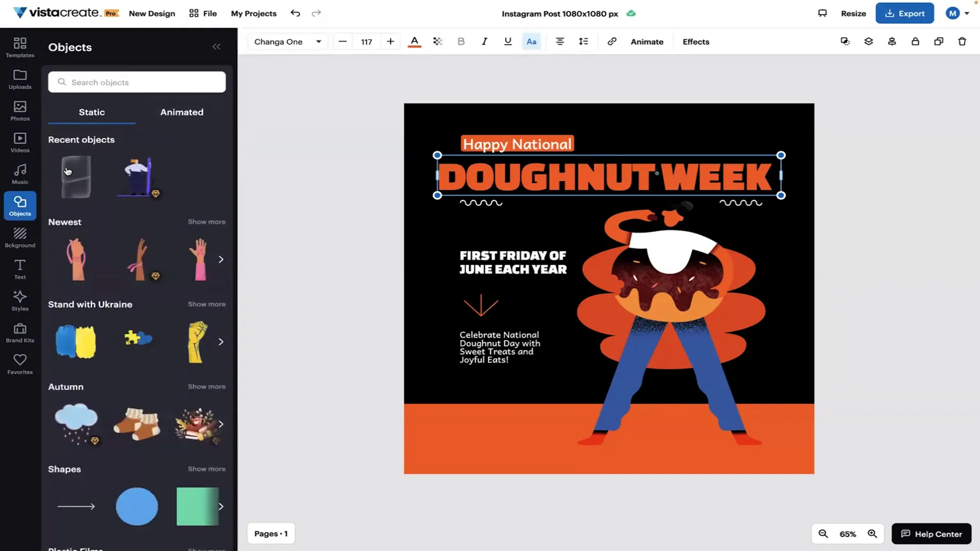Click the Effects button in toolbar

pyautogui.click(x=696, y=42)
